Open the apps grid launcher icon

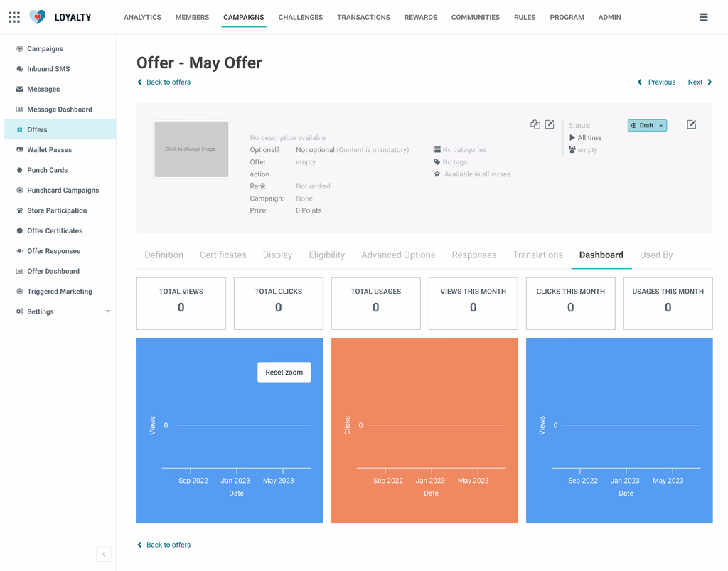pos(14,17)
